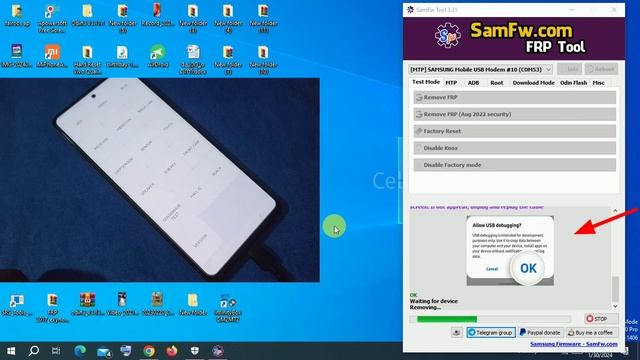This screenshot has width=640, height=360.
Task: Open the Misc tab
Action: tap(598, 82)
